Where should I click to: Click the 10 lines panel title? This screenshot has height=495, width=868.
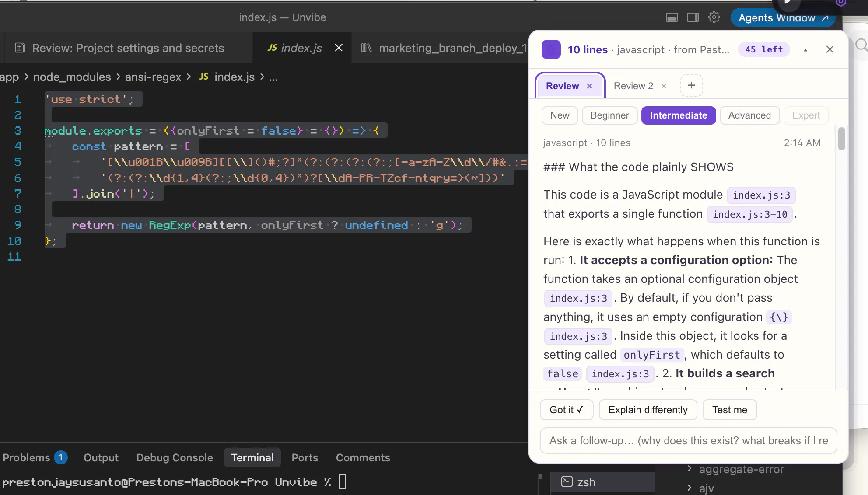tap(588, 49)
